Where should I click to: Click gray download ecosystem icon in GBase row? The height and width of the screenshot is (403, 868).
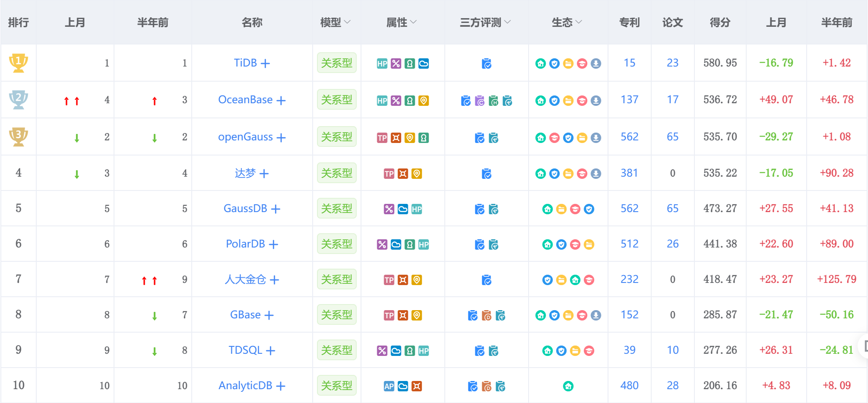click(x=596, y=316)
